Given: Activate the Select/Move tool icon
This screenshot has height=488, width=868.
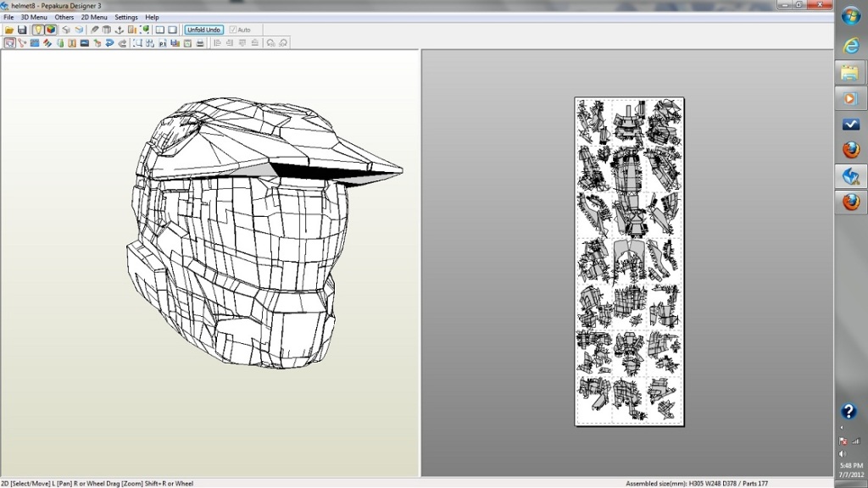Looking at the screenshot, I should point(10,42).
